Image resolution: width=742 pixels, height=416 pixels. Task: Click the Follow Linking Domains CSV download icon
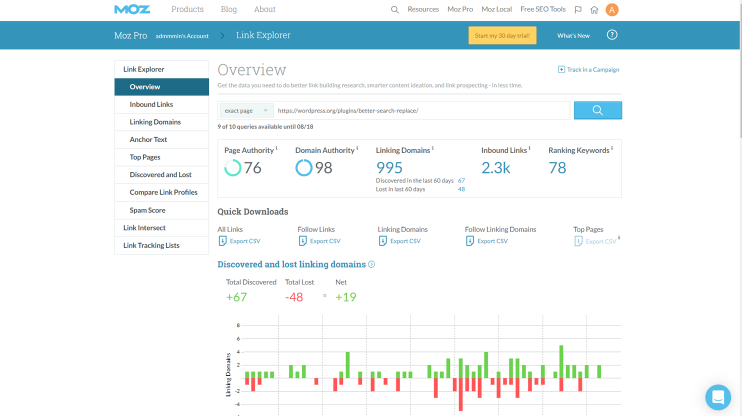(469, 241)
